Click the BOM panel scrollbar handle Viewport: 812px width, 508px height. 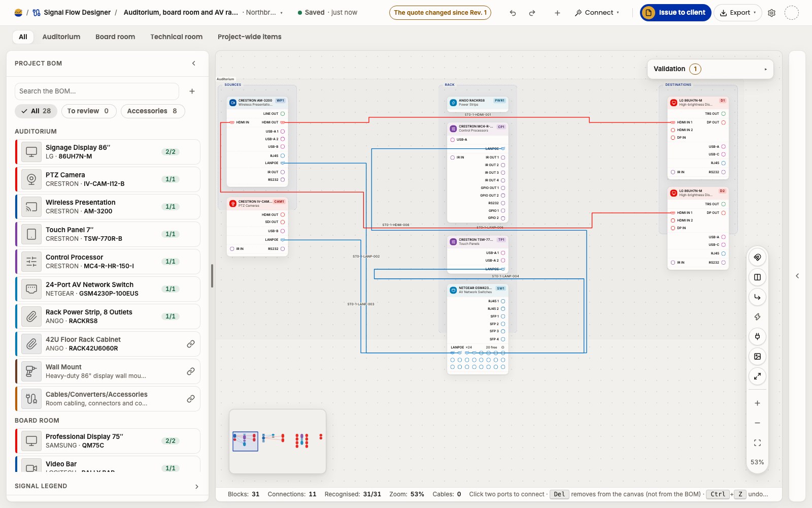pos(212,276)
